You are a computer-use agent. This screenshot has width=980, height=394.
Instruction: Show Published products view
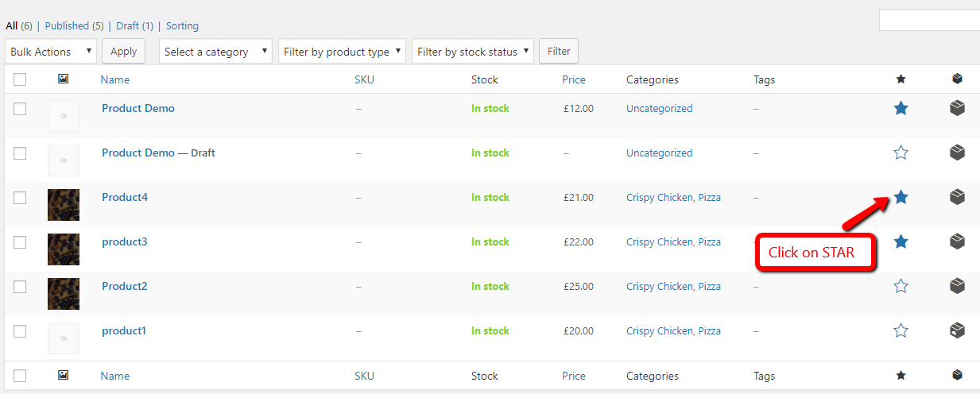67,26
